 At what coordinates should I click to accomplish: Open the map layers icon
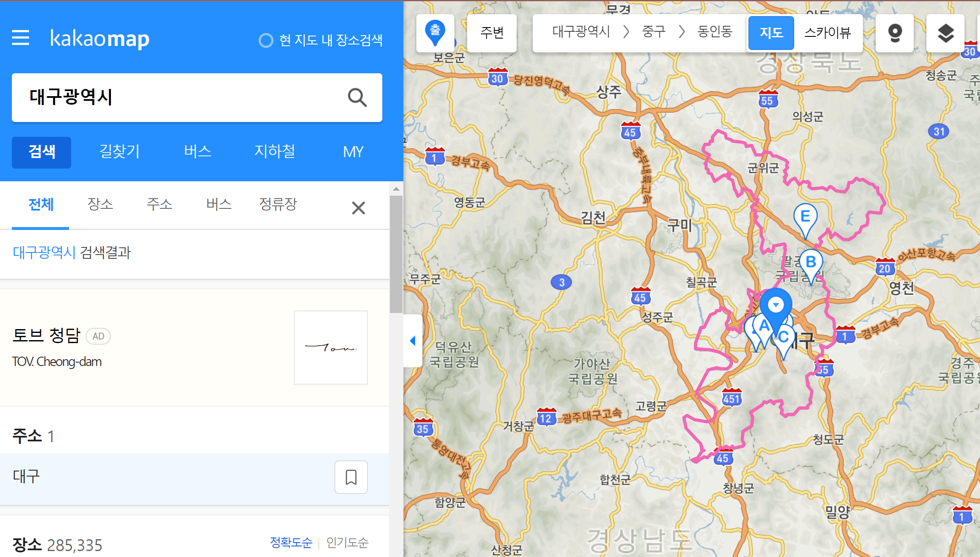[945, 33]
